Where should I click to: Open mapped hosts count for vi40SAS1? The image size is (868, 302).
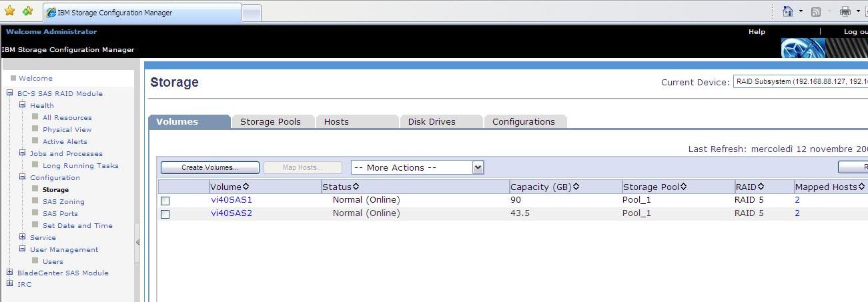click(x=797, y=199)
